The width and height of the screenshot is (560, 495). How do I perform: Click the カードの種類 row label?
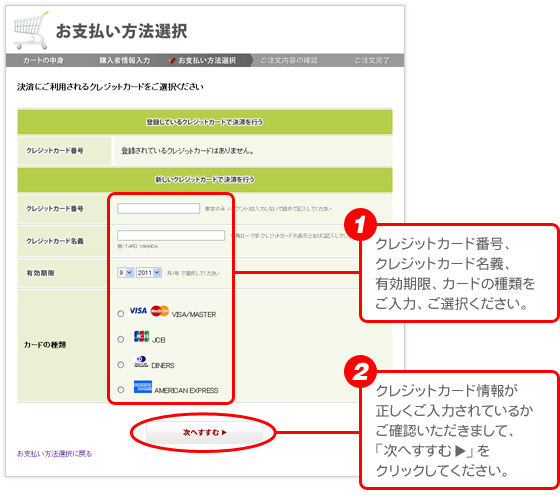[x=45, y=345]
